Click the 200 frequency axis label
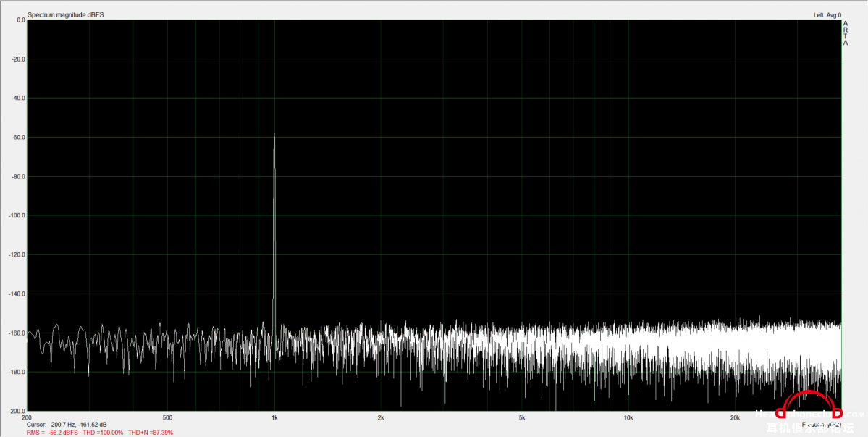The height and width of the screenshot is (437, 868). (x=27, y=417)
